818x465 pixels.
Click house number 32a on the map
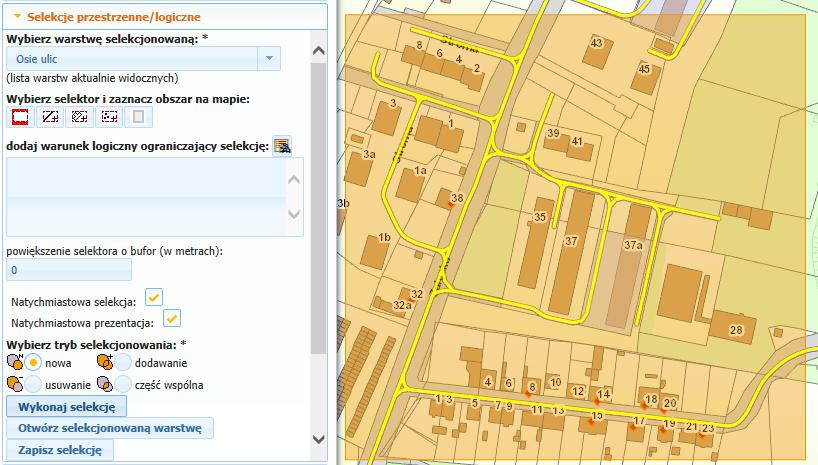click(x=402, y=305)
